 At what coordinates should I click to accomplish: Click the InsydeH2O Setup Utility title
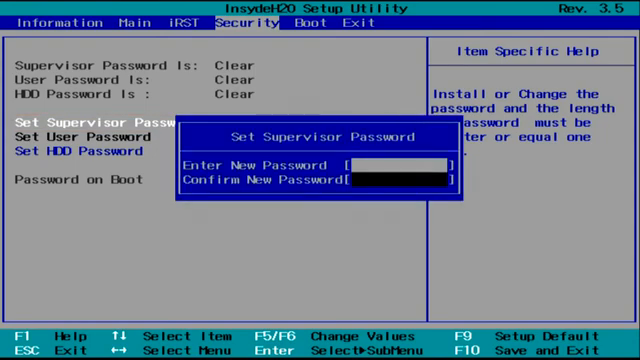pos(316,8)
